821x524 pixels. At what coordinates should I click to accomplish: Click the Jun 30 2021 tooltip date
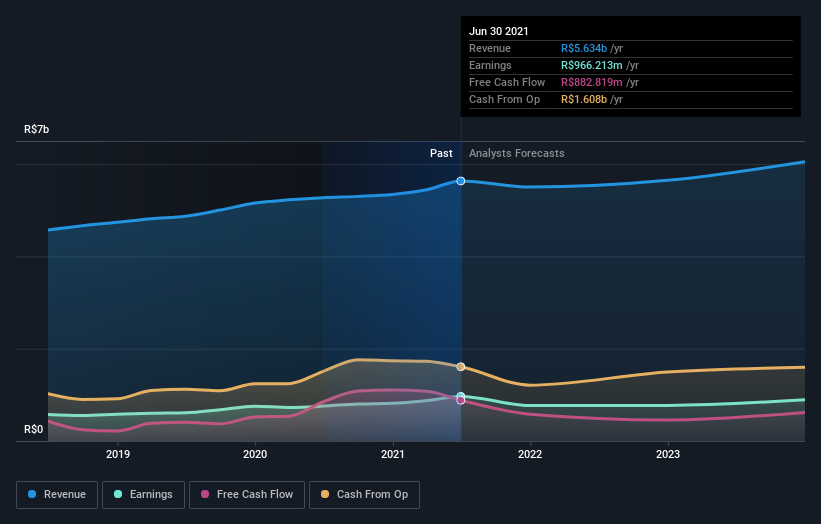pos(498,31)
